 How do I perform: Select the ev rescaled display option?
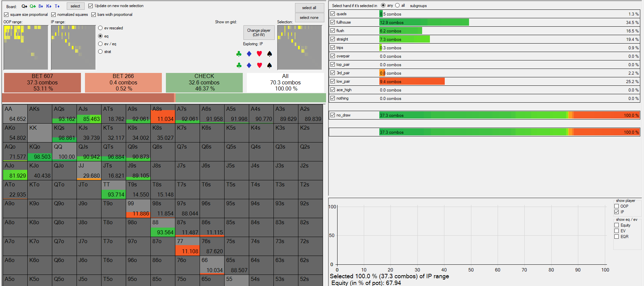(100, 28)
